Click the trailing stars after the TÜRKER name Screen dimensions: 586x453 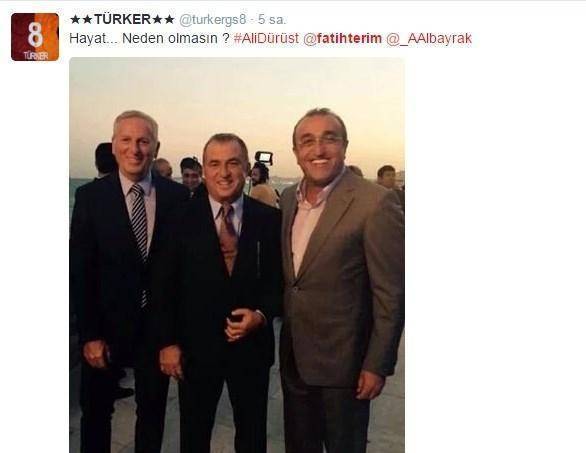163,19
